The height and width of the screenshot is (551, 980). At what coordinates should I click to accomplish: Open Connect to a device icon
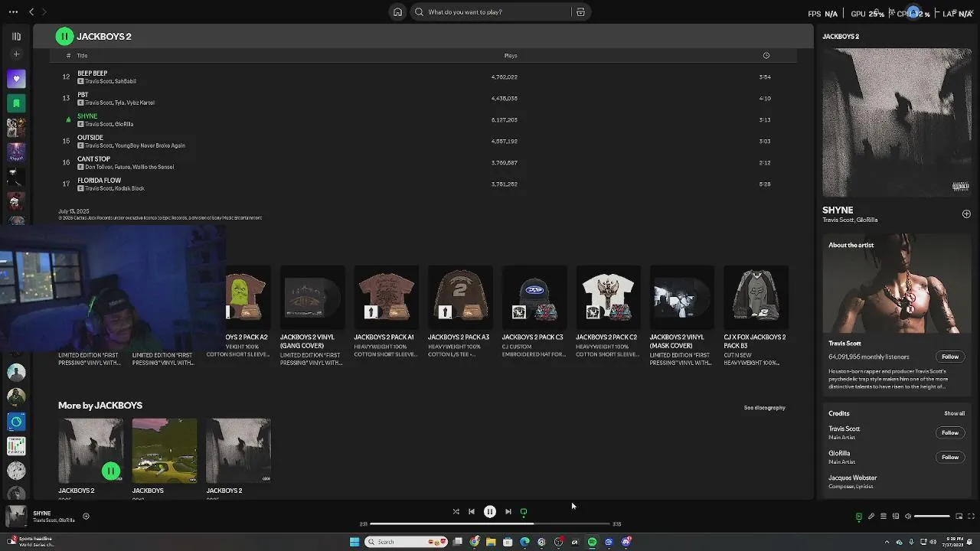[x=896, y=516]
